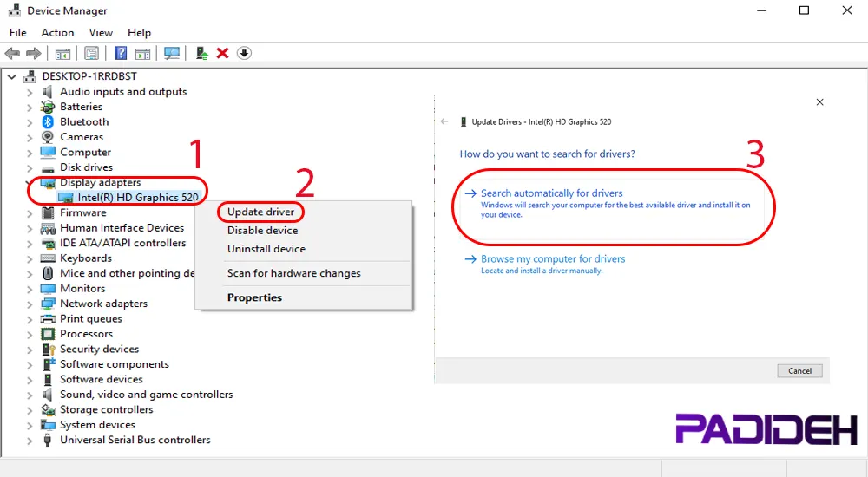The width and height of the screenshot is (868, 477).
Task: Collapse the DESKTOP-1RRDBST root node
Action: (11, 77)
